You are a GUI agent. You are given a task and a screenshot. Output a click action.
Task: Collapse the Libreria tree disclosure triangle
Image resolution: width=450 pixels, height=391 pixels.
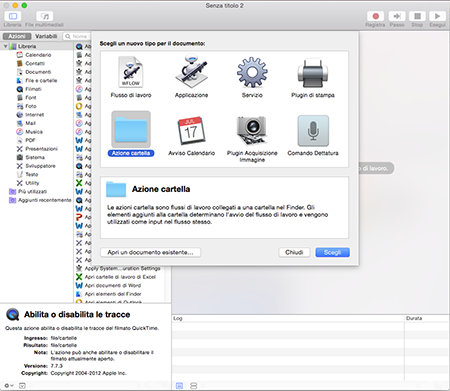tap(5, 46)
